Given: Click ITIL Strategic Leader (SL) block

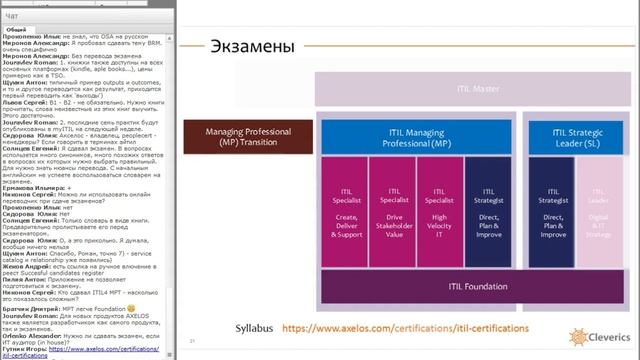Looking at the screenshot, I should coord(576,138).
